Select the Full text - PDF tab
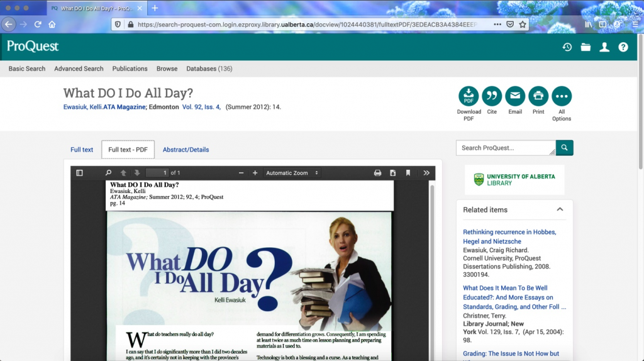The width and height of the screenshot is (644, 361). tap(128, 150)
